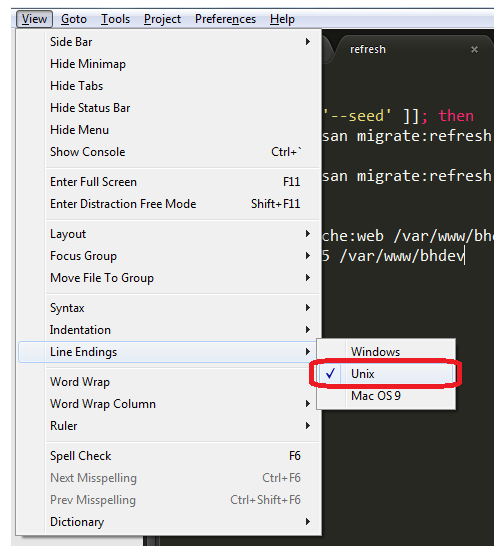Image resolution: width=504 pixels, height=557 pixels.
Task: Toggle Spell Check
Action: [x=169, y=456]
